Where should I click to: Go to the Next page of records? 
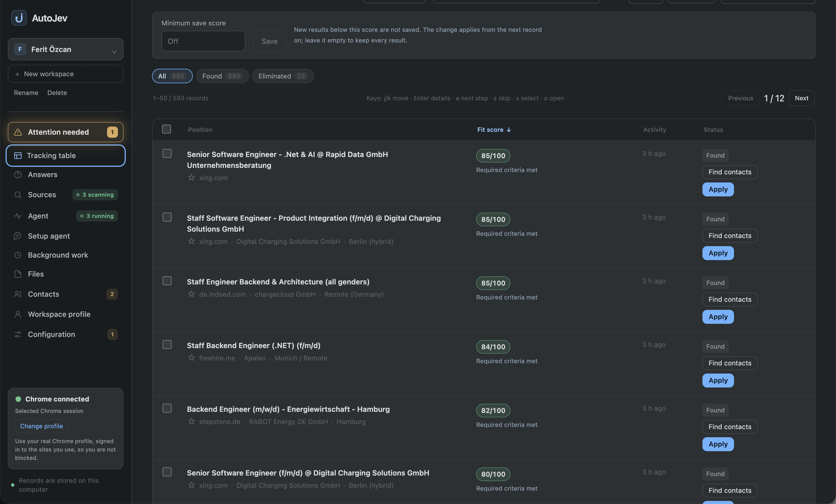[x=801, y=98]
